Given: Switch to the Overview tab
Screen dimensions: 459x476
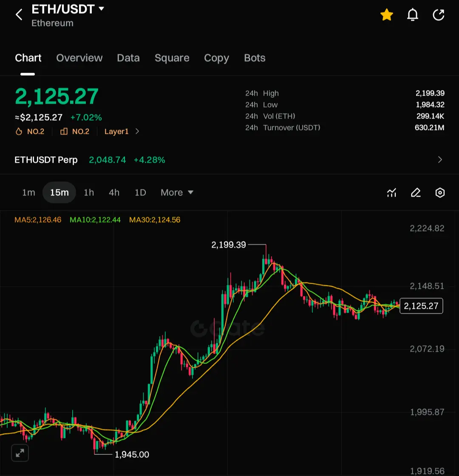Looking at the screenshot, I should click(79, 58).
